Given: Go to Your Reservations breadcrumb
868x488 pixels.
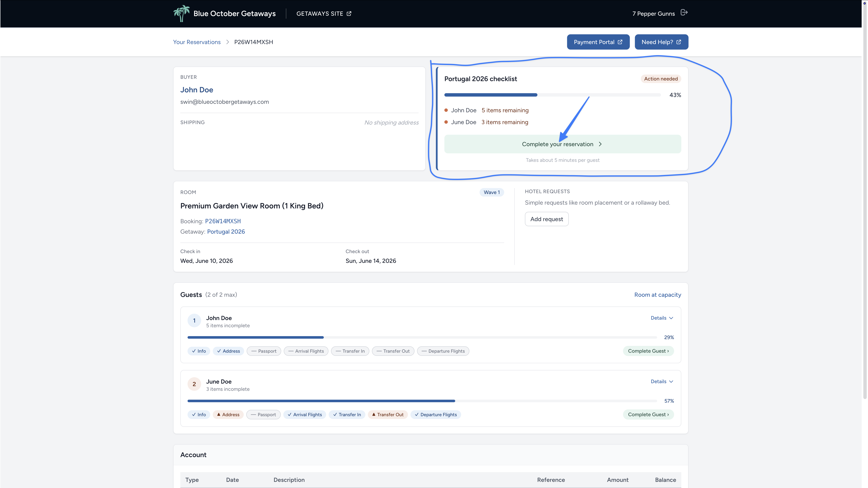Looking at the screenshot, I should (197, 42).
